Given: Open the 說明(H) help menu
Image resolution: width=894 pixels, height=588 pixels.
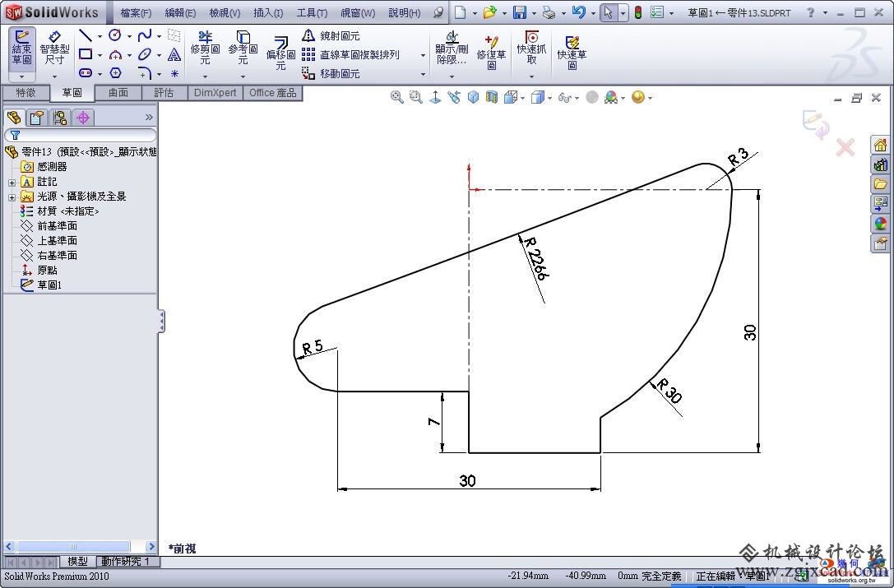Looking at the screenshot, I should (405, 12).
